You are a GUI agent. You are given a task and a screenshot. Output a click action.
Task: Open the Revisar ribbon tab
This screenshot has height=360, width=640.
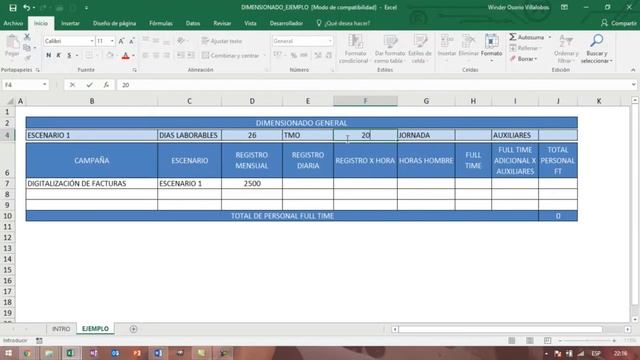coord(222,23)
